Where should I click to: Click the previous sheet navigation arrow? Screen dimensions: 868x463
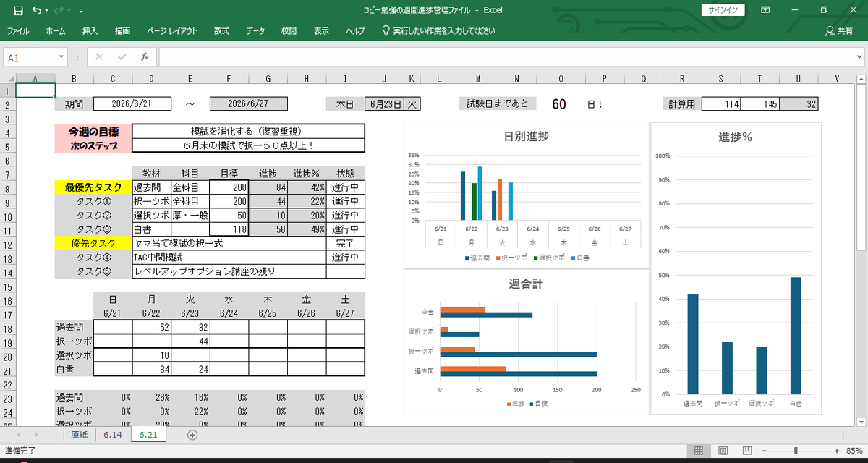pyautogui.click(x=19, y=435)
